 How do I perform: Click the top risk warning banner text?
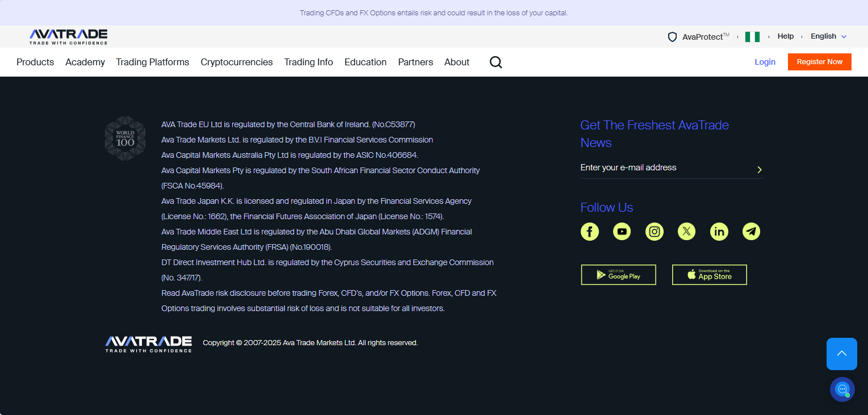434,12
